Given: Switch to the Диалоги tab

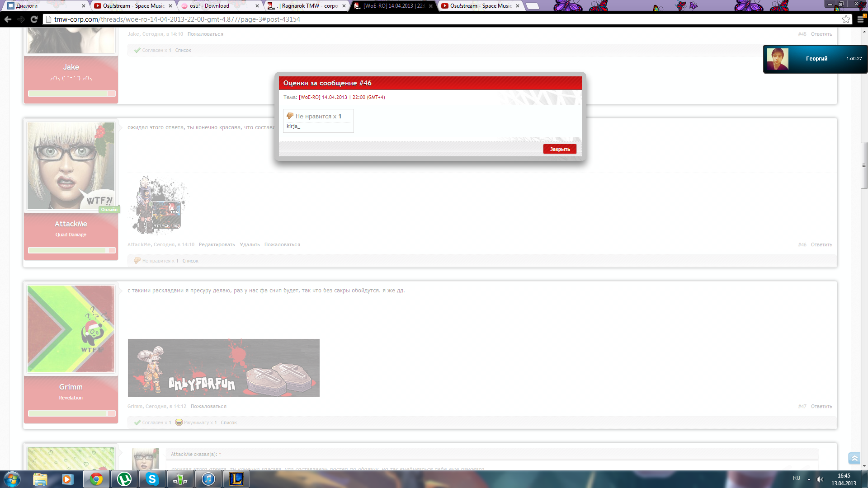Looking at the screenshot, I should (45, 6).
